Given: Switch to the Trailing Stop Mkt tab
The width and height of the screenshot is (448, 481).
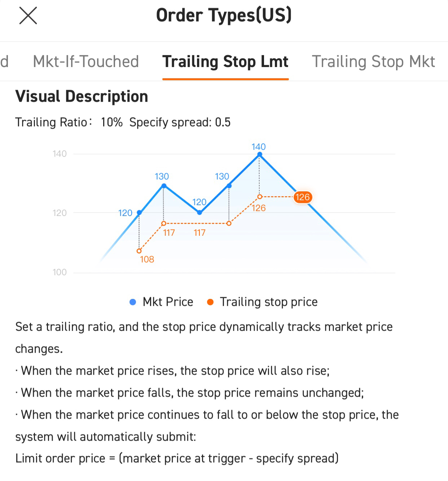Looking at the screenshot, I should click(x=374, y=62).
